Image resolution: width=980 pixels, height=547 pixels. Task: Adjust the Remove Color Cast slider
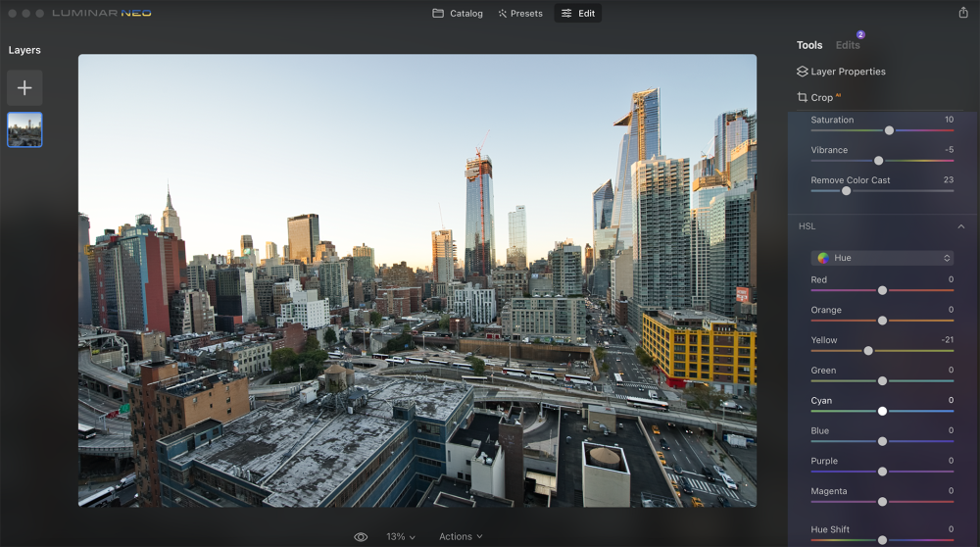pos(847,191)
